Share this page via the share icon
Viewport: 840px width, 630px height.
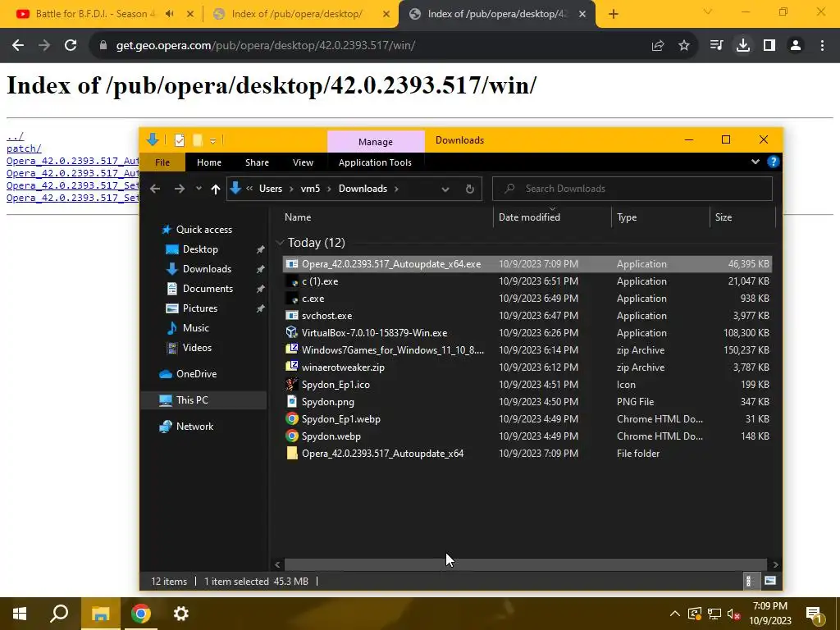tap(658, 46)
